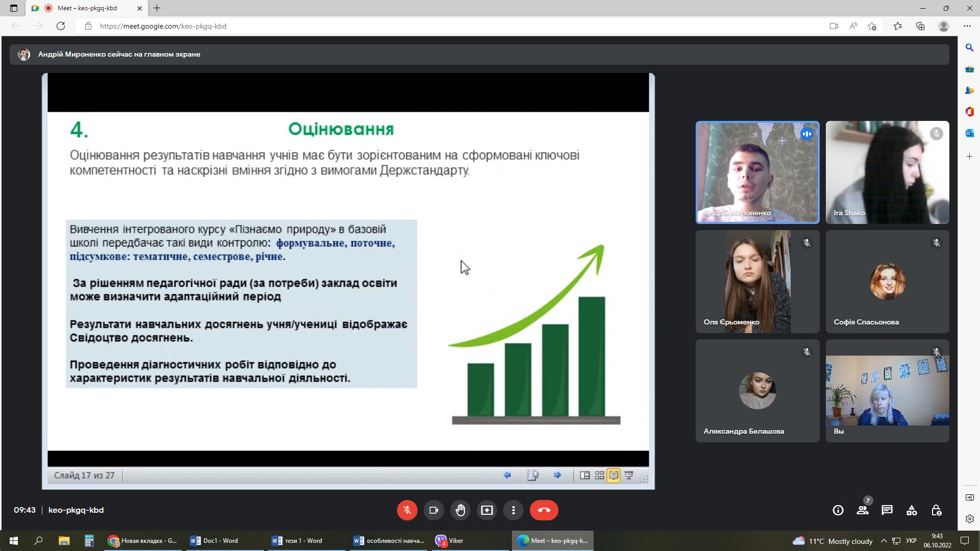Open the activities icon
Screen dimensions: 980x551
coord(912,510)
